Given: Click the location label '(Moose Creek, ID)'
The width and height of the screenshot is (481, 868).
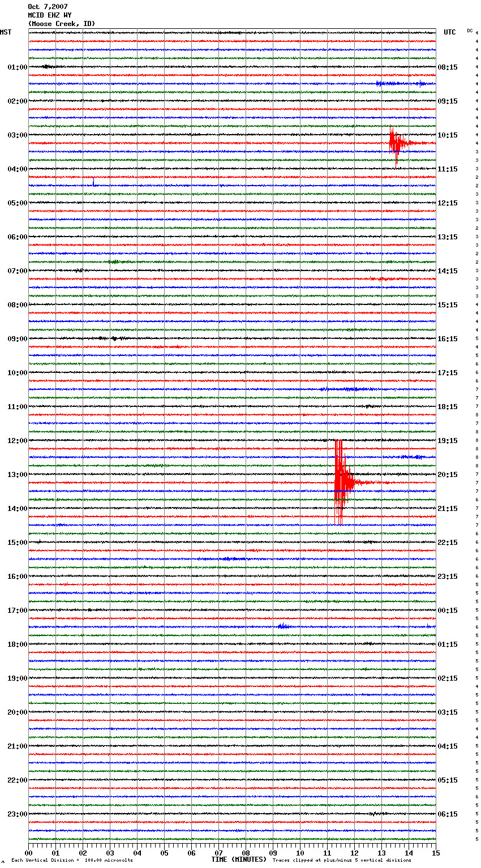Looking at the screenshot, I should pos(62,24).
